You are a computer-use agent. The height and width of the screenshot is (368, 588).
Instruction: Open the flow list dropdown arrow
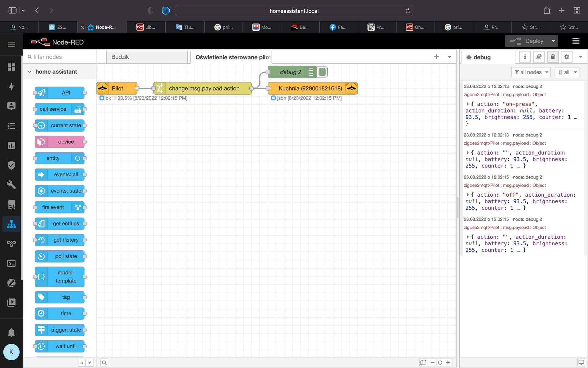pyautogui.click(x=450, y=57)
